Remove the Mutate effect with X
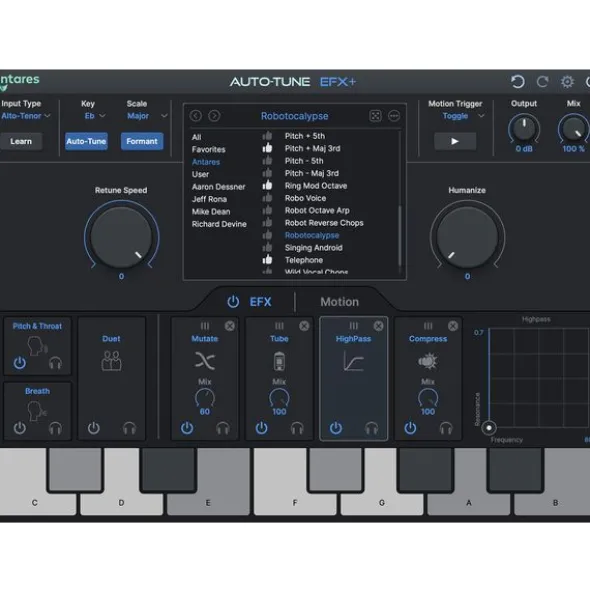This screenshot has width=590, height=591. tap(229, 326)
